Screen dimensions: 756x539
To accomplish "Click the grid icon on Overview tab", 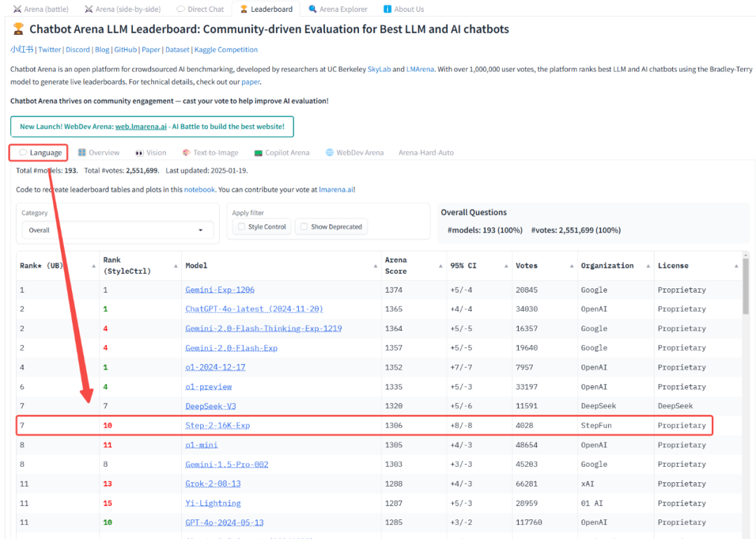I will [82, 153].
